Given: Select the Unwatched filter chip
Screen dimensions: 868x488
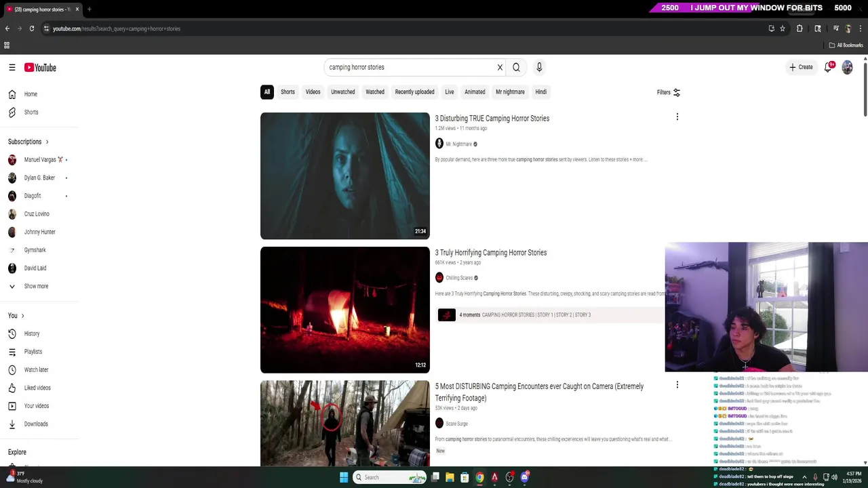Looking at the screenshot, I should pyautogui.click(x=343, y=92).
